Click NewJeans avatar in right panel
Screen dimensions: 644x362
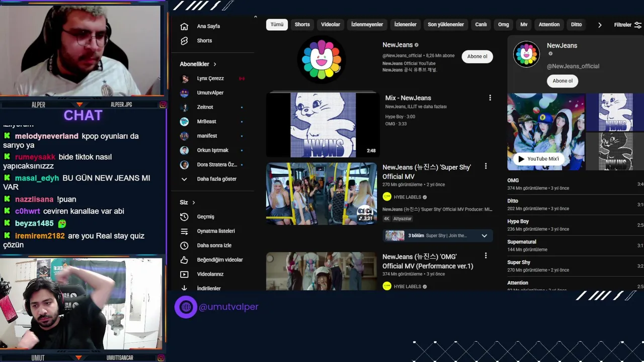[x=526, y=54]
